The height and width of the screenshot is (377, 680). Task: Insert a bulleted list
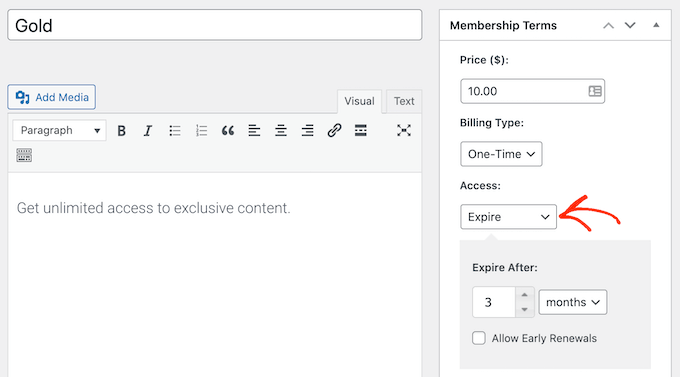[175, 131]
